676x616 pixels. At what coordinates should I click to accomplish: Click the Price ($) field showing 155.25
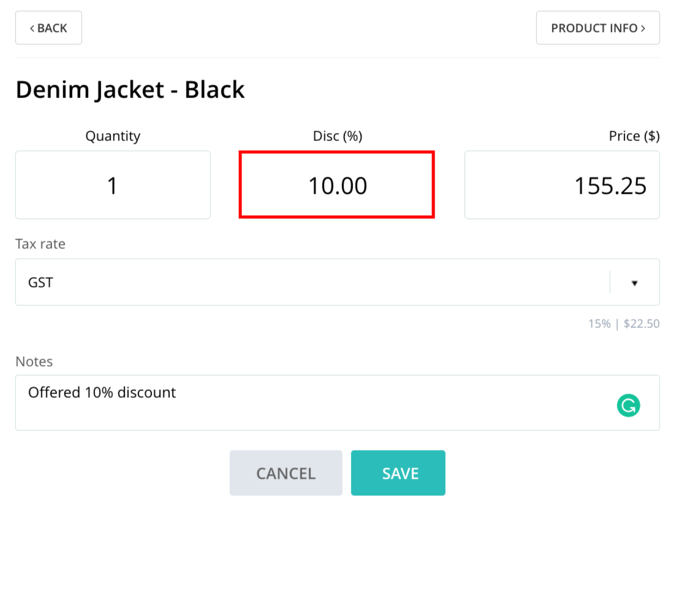pyautogui.click(x=562, y=185)
